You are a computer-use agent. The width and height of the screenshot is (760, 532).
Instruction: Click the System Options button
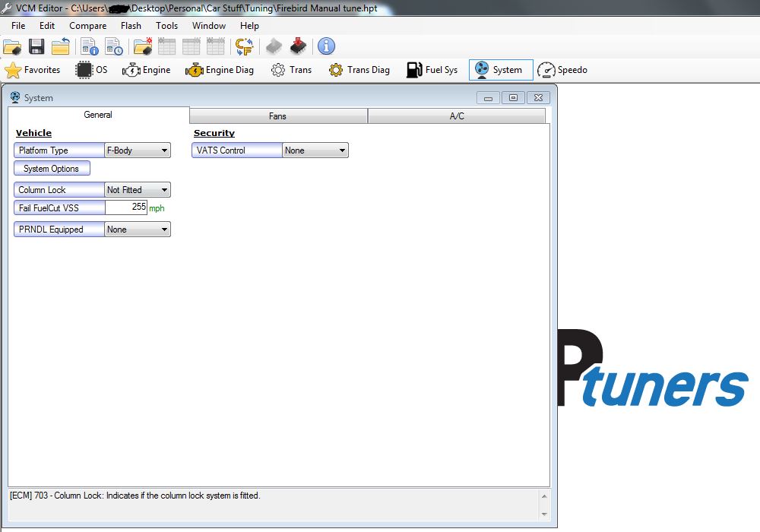point(52,169)
